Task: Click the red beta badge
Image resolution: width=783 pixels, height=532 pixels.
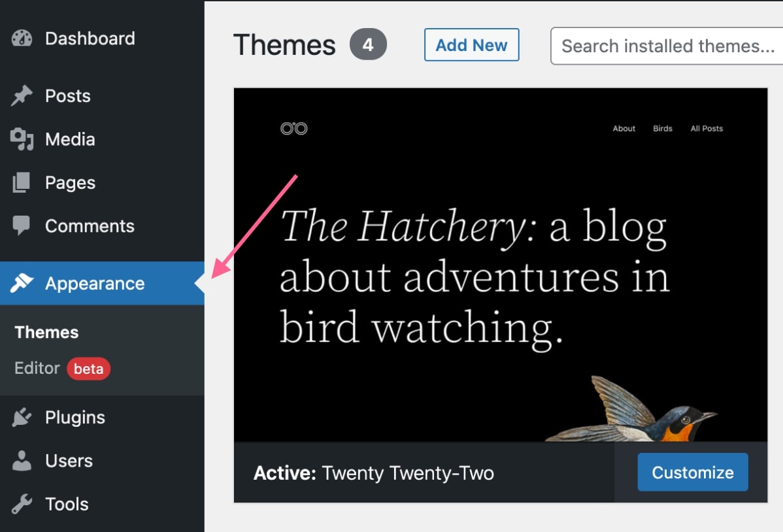Action: (88, 369)
